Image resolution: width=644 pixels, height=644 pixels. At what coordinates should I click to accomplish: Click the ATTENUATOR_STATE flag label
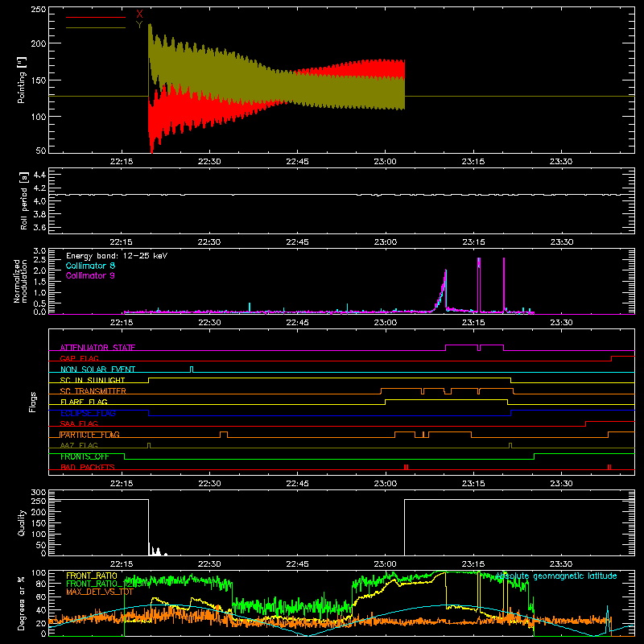coord(97,348)
